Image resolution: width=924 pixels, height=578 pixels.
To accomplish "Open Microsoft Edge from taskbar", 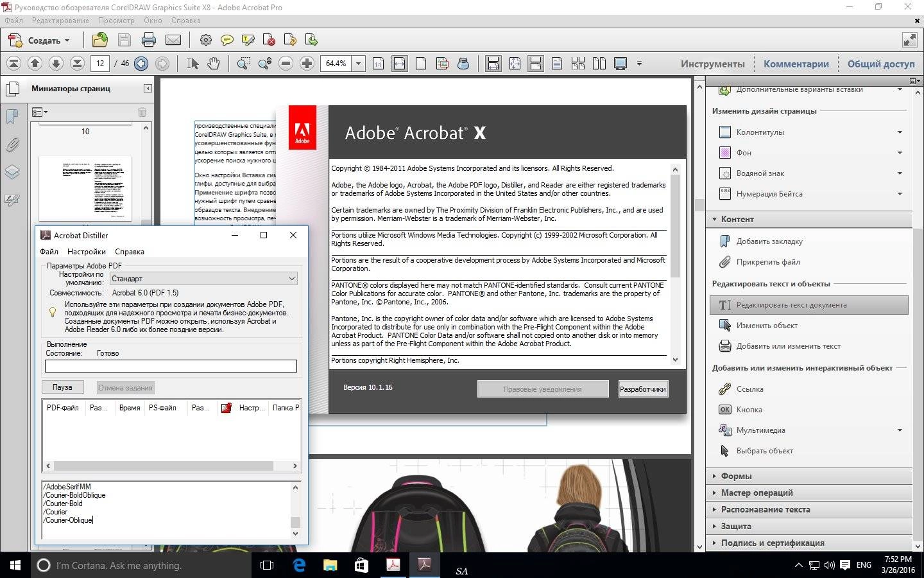I will click(x=299, y=565).
